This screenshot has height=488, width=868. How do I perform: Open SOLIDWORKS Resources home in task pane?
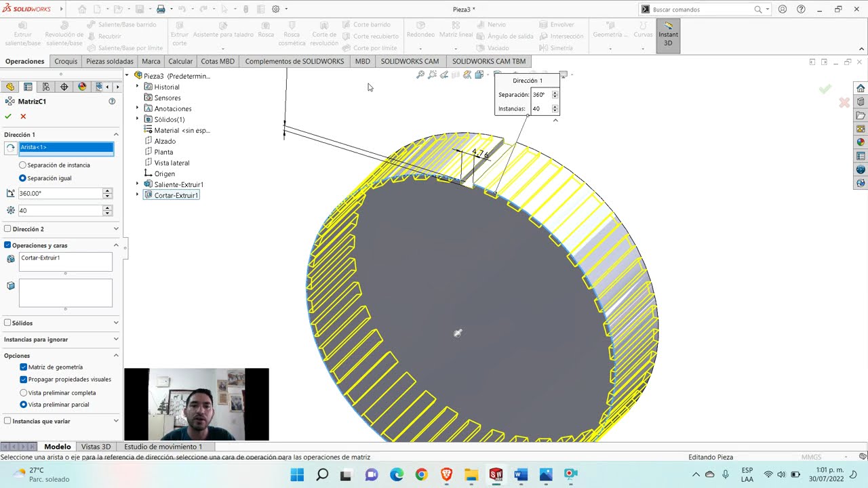click(861, 88)
